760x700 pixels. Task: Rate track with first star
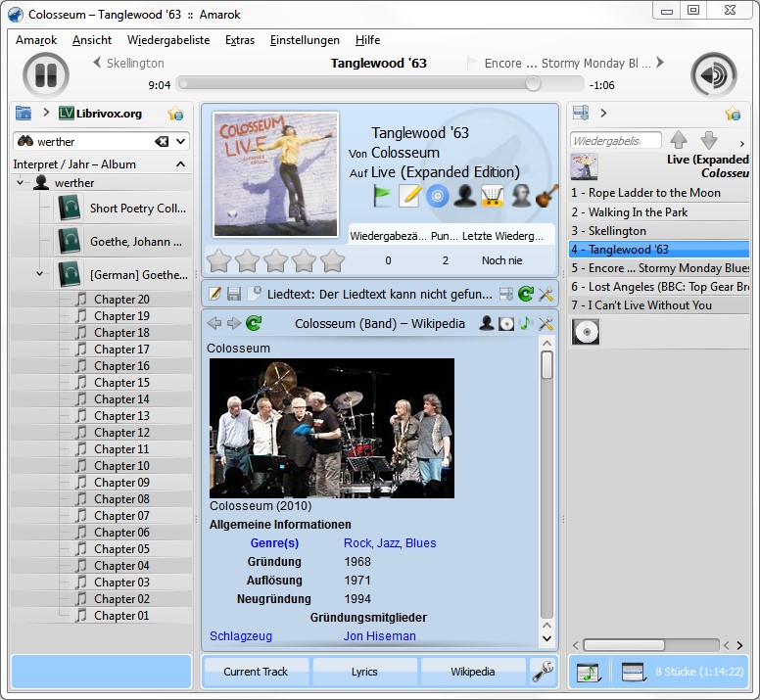coord(218,260)
